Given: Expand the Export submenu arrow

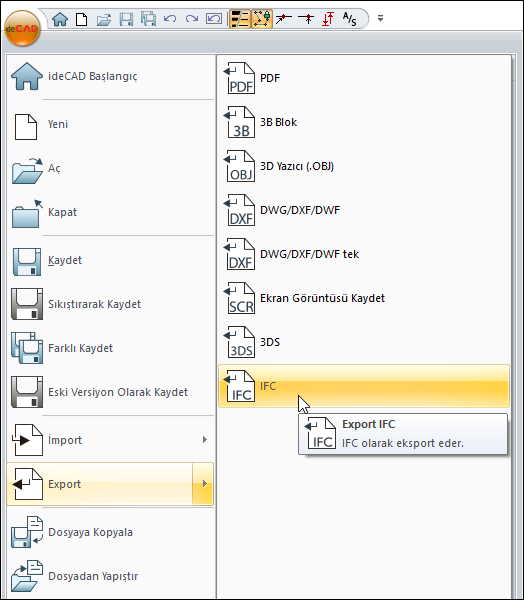Looking at the screenshot, I should [204, 484].
